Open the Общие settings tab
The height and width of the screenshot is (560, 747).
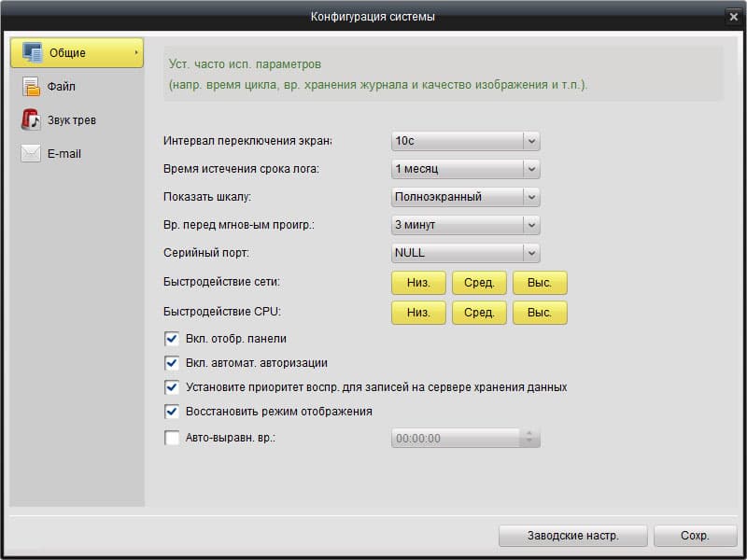pyautogui.click(x=77, y=53)
